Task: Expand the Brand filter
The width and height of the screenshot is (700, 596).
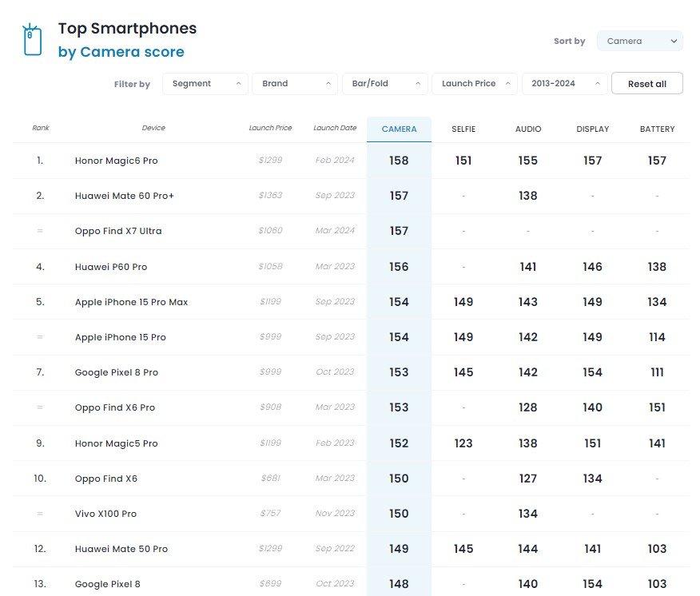Action: 295,83
